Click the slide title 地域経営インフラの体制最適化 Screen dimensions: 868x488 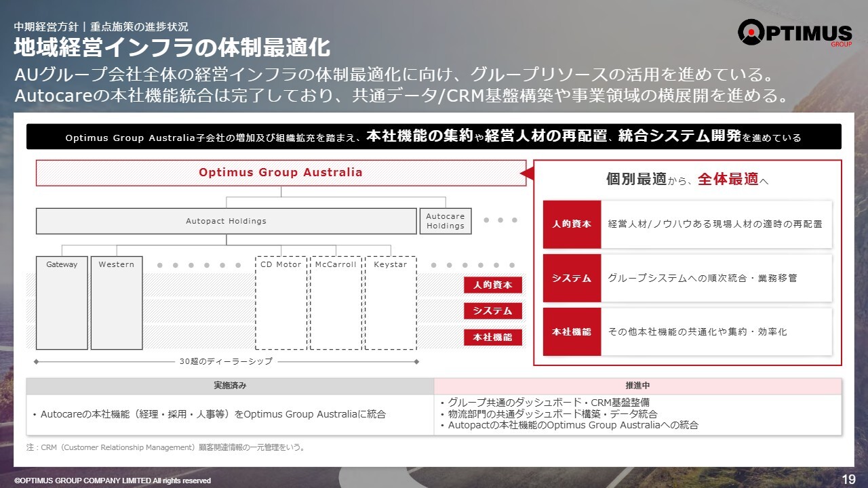click(172, 48)
